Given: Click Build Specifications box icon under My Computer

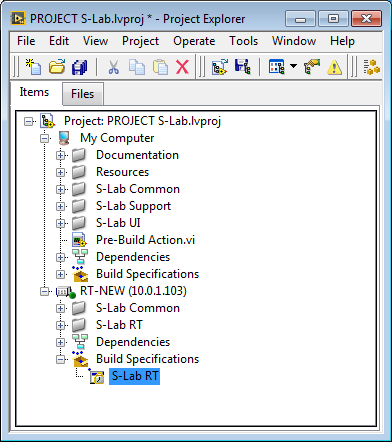Looking at the screenshot, I should click(x=80, y=274).
